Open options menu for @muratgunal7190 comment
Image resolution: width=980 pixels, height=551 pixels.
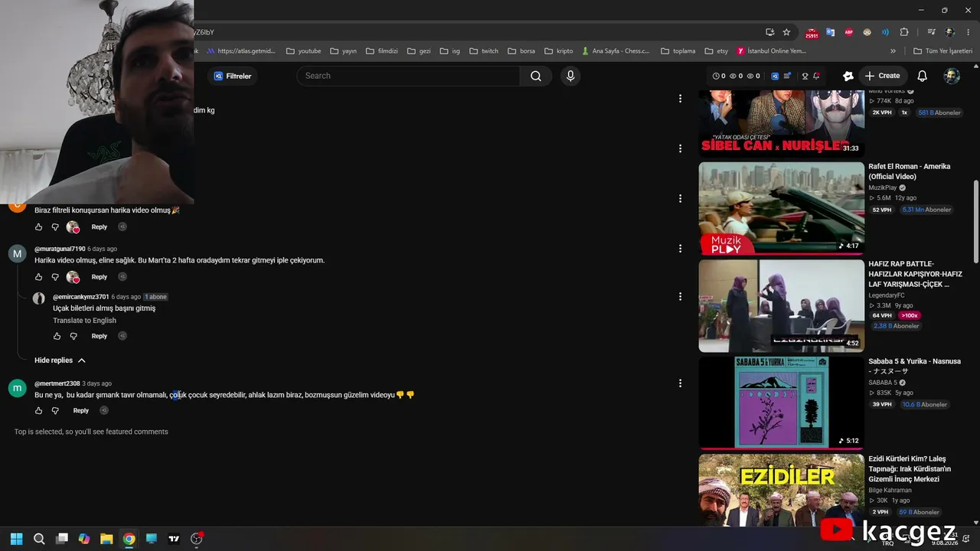coord(680,249)
